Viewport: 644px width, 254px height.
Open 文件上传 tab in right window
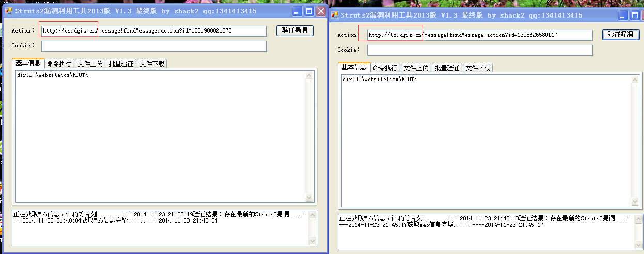click(416, 68)
